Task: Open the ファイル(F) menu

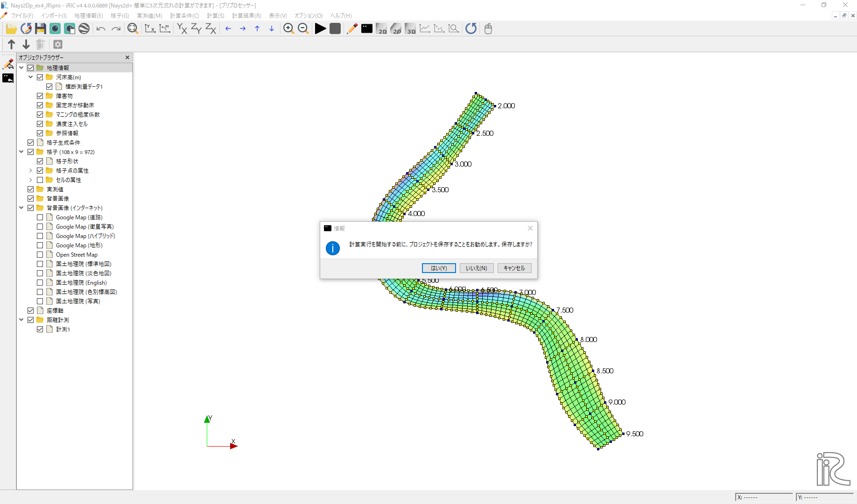Action: [x=22, y=16]
